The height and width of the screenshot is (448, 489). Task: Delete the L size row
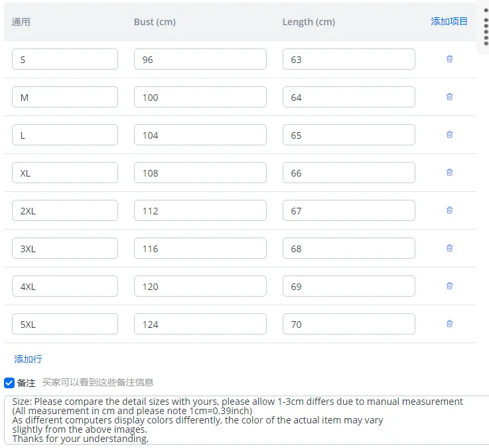click(x=449, y=135)
